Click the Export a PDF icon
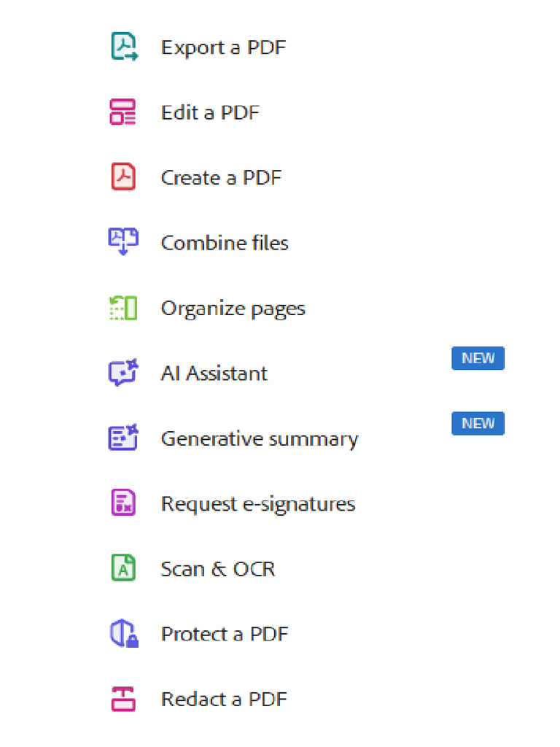560x747 pixels. click(x=123, y=47)
